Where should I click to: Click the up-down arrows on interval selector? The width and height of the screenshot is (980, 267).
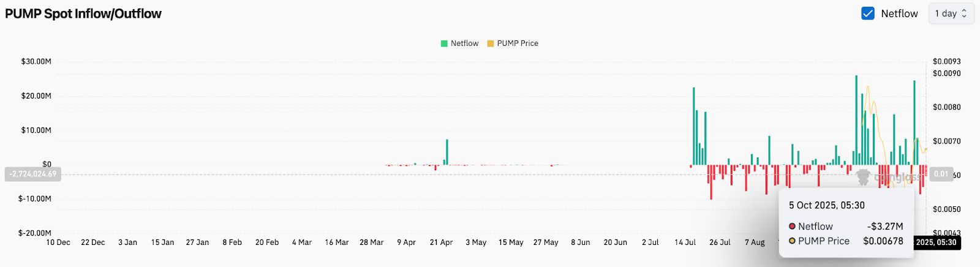click(x=964, y=13)
